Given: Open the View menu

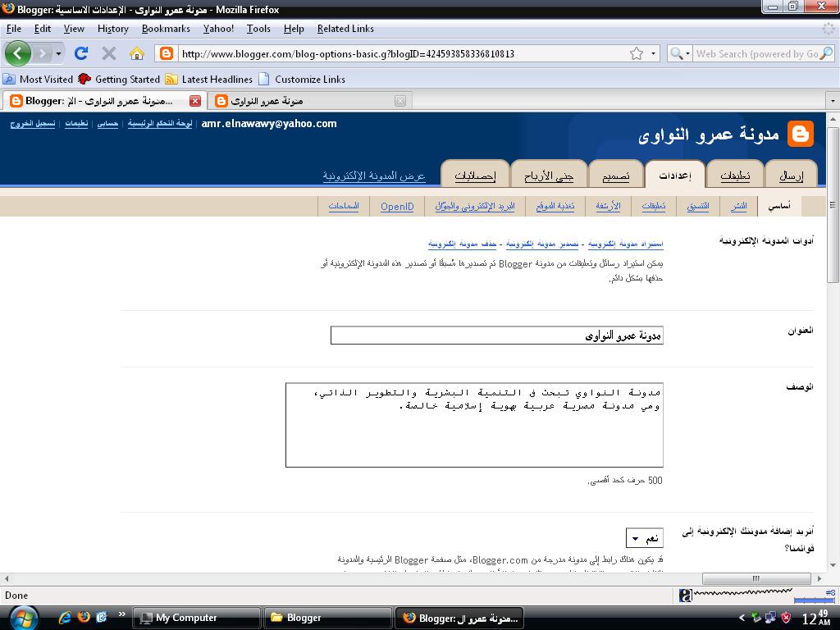Looking at the screenshot, I should tap(74, 29).
